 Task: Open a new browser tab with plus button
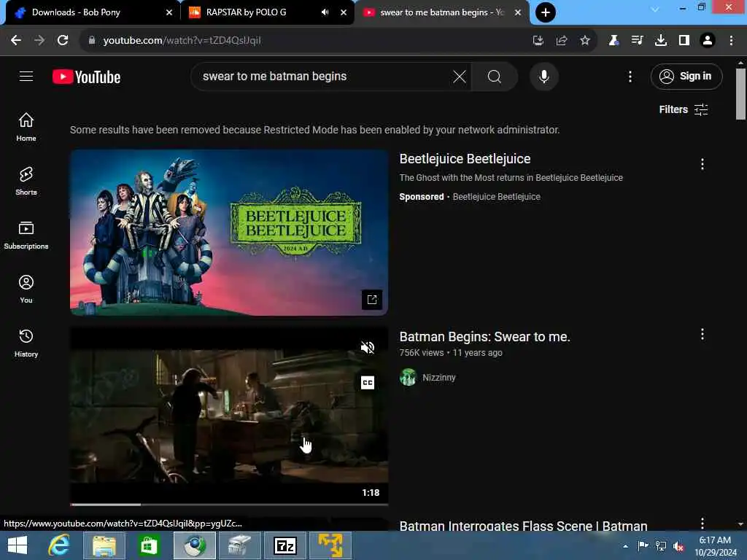point(545,12)
